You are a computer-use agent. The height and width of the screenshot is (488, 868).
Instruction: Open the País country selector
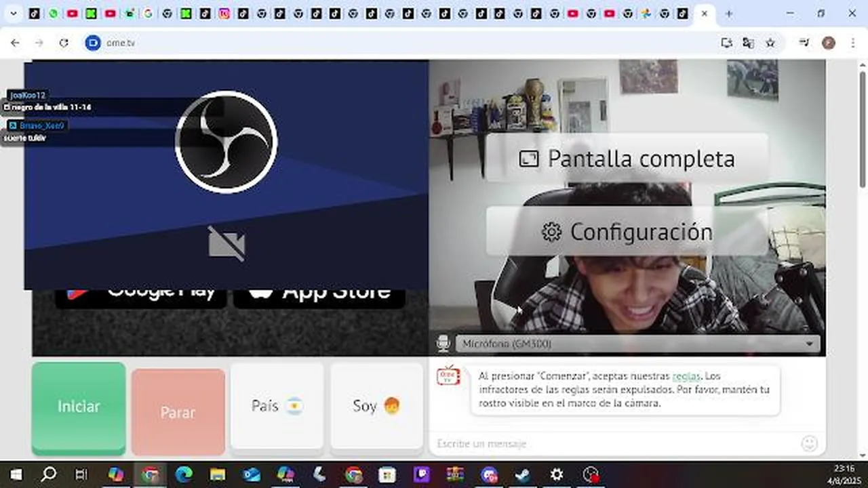click(277, 406)
